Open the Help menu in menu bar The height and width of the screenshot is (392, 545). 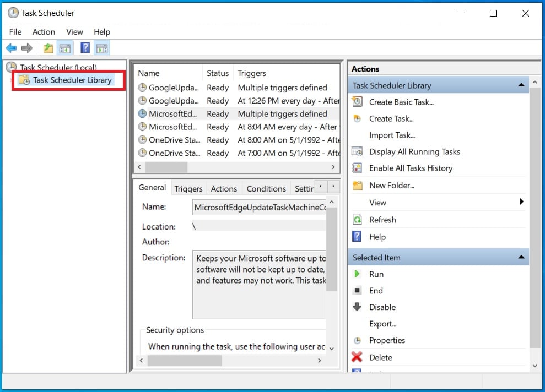tap(102, 32)
